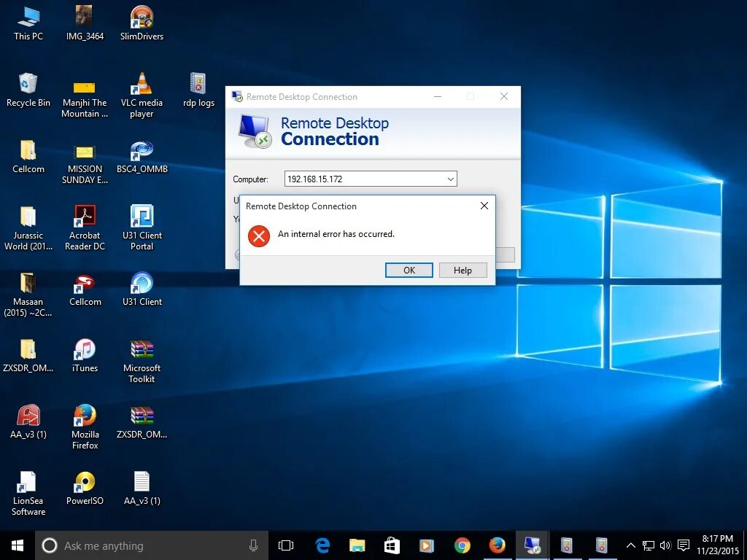This screenshot has height=560, width=747.
Task: Open the Action Center notifications
Action: pos(683,545)
